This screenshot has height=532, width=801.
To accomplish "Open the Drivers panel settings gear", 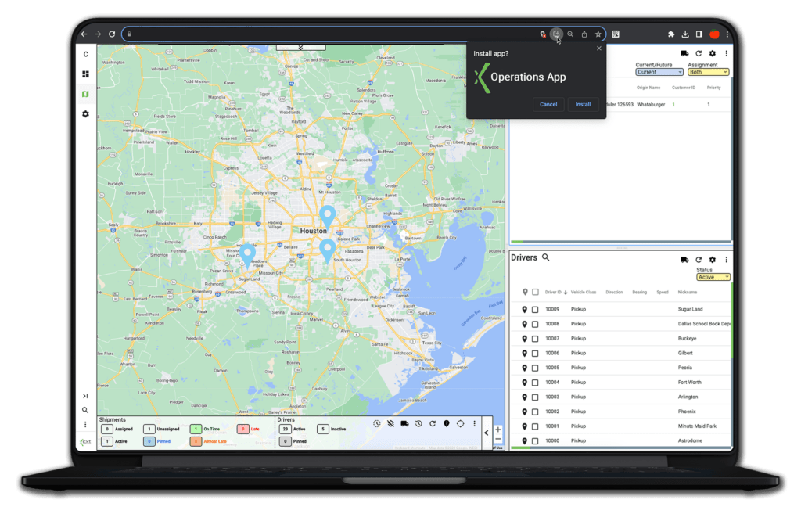I will 712,260.
